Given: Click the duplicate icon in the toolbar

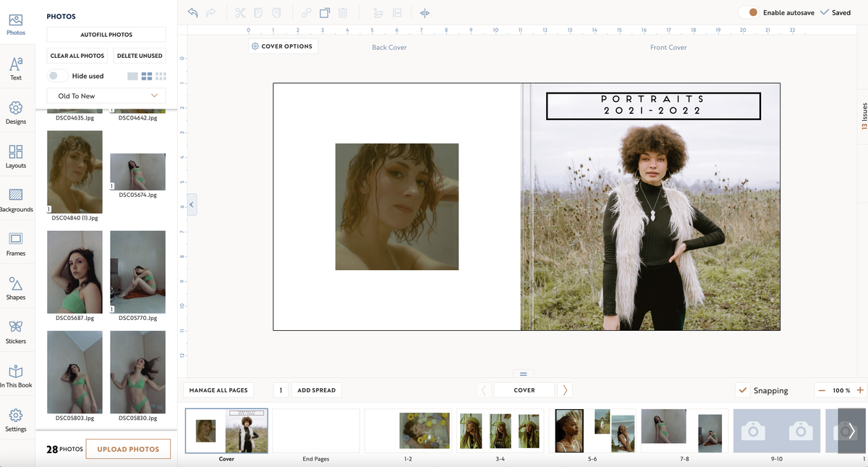Looking at the screenshot, I should [x=324, y=12].
